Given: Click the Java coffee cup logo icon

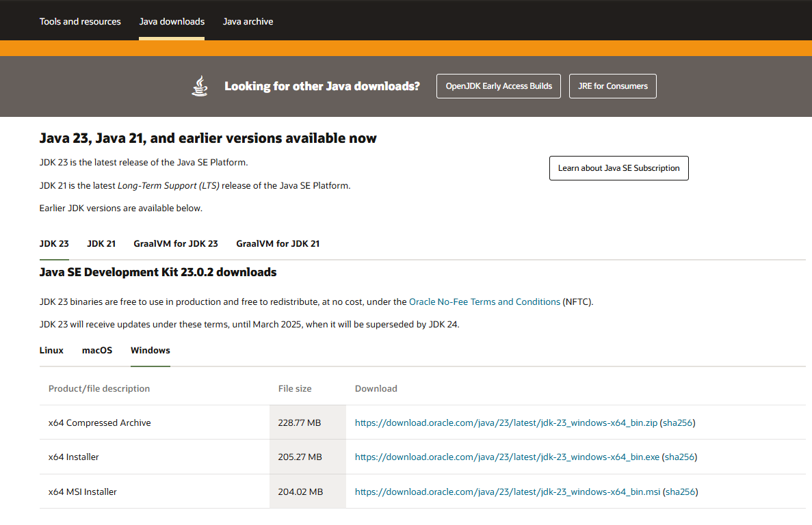Looking at the screenshot, I should coord(200,86).
